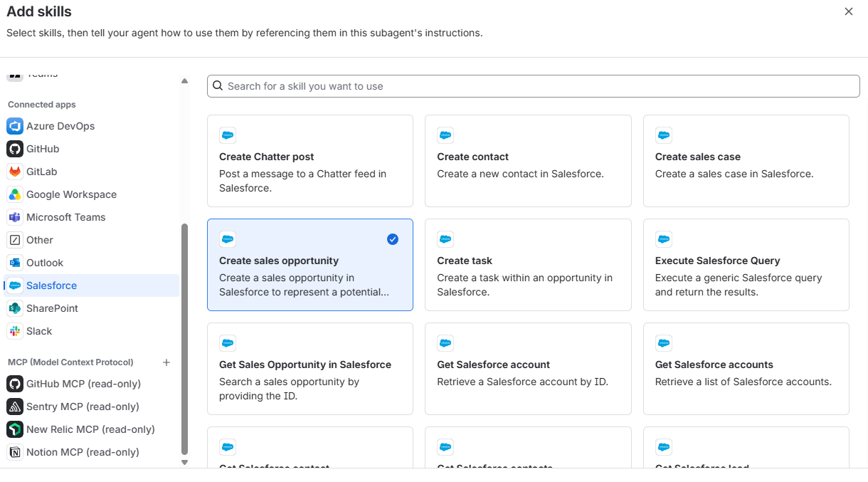Click Salesforce icon on Create sales case card
The height and width of the screenshot is (482, 868).
coord(664,135)
